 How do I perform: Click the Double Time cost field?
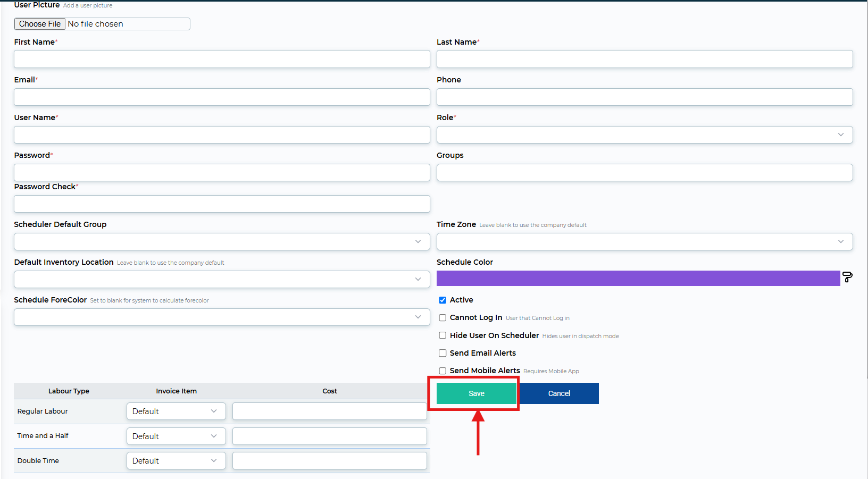(330, 460)
